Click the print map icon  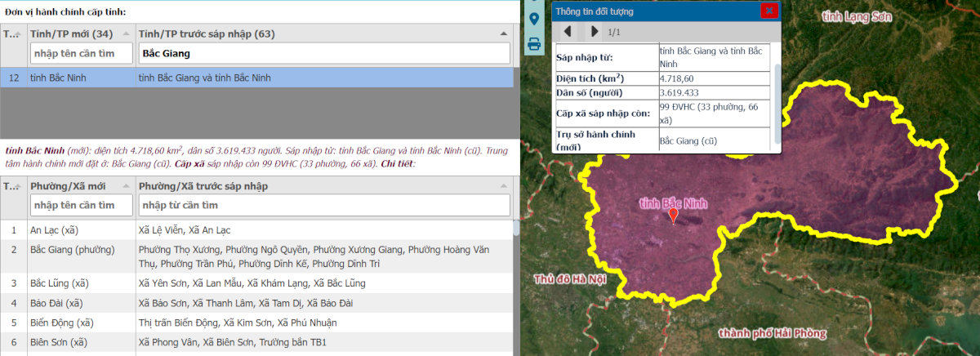coord(534,44)
